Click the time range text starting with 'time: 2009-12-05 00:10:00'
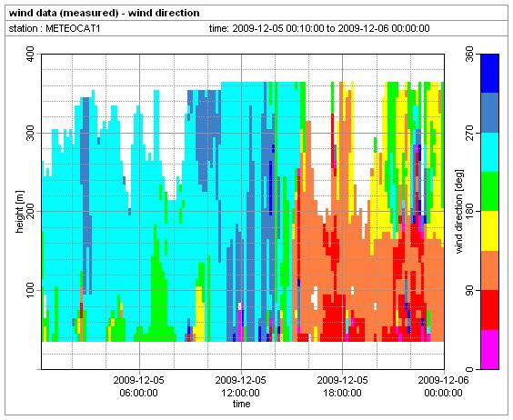This screenshot has height=420, width=513. click(319, 28)
